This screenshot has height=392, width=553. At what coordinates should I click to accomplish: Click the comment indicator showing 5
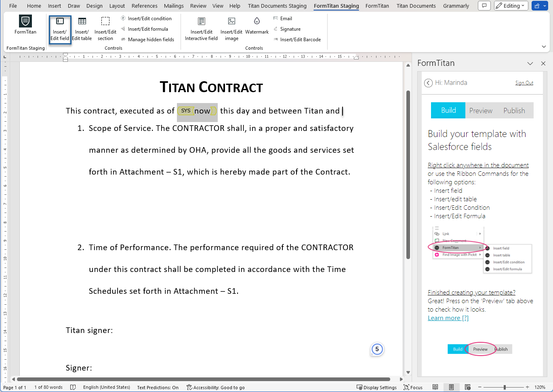pyautogui.click(x=377, y=349)
